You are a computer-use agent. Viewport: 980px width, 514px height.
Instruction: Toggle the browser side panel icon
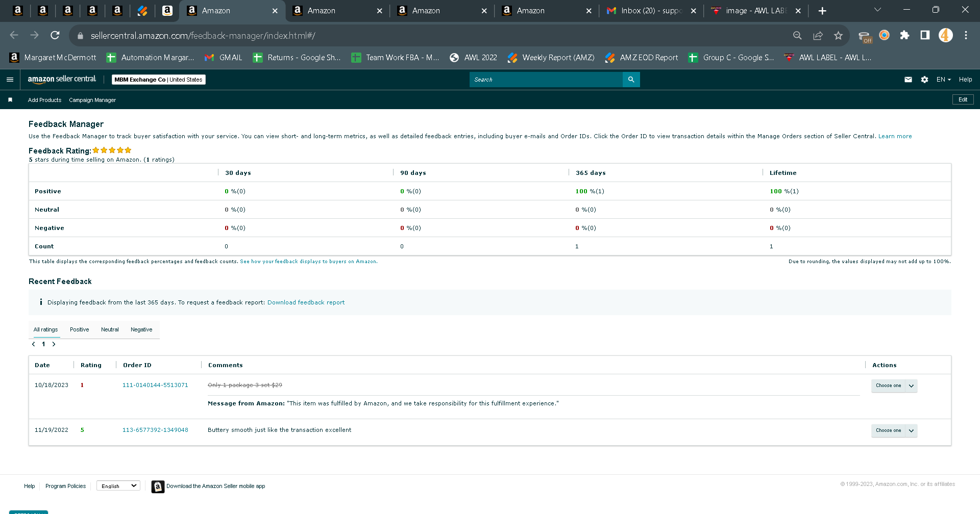(925, 35)
